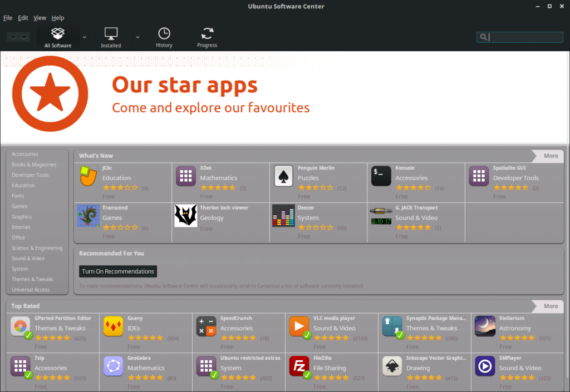Expand the All Software dropdown arrow
The height and width of the screenshot is (392, 570).
click(x=85, y=37)
